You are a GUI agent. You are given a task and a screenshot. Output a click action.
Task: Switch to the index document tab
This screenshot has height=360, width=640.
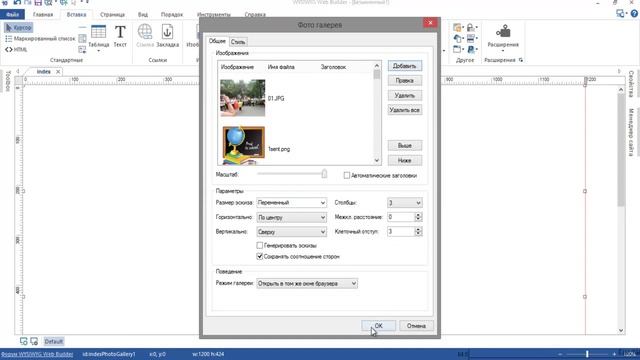pos(44,72)
